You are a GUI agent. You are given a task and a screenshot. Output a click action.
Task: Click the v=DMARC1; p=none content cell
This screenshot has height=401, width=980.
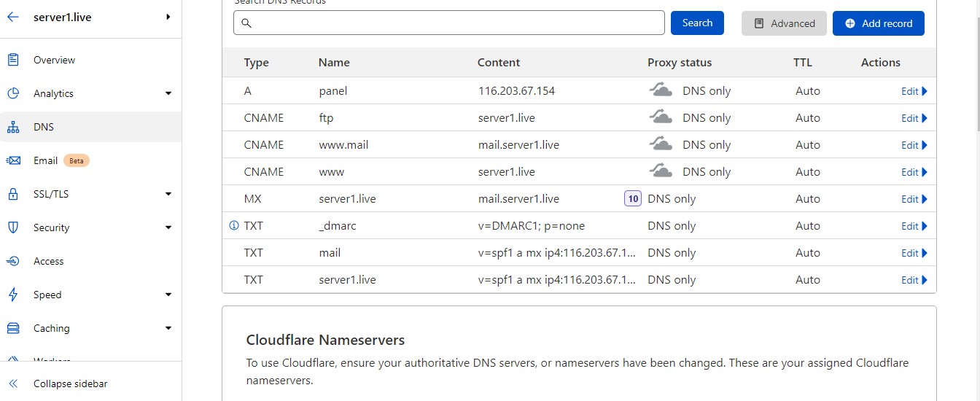pos(532,226)
